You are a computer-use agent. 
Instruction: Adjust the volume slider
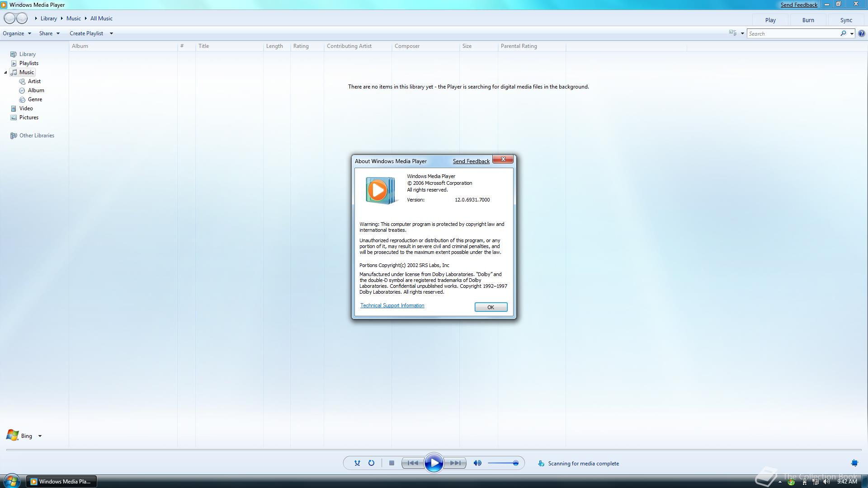(x=503, y=463)
